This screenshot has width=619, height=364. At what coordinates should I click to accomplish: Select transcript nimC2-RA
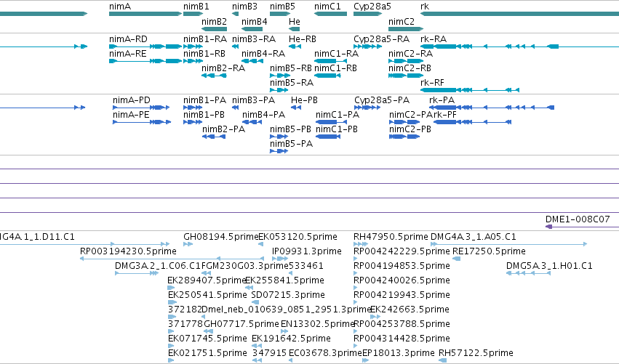[406, 61]
